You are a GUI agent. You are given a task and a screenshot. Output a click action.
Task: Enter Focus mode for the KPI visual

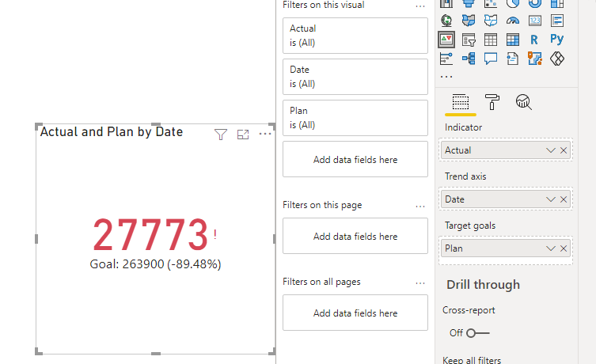point(243,134)
